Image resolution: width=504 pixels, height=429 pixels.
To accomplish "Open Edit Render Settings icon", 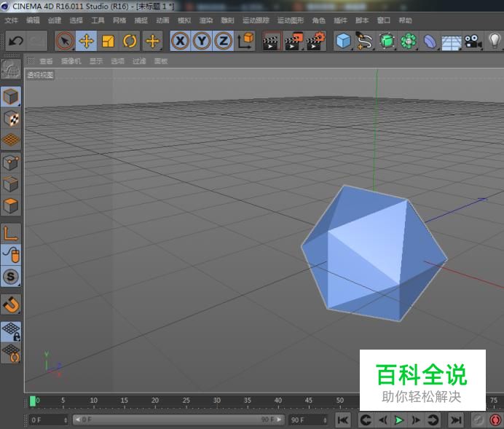I will [x=316, y=41].
